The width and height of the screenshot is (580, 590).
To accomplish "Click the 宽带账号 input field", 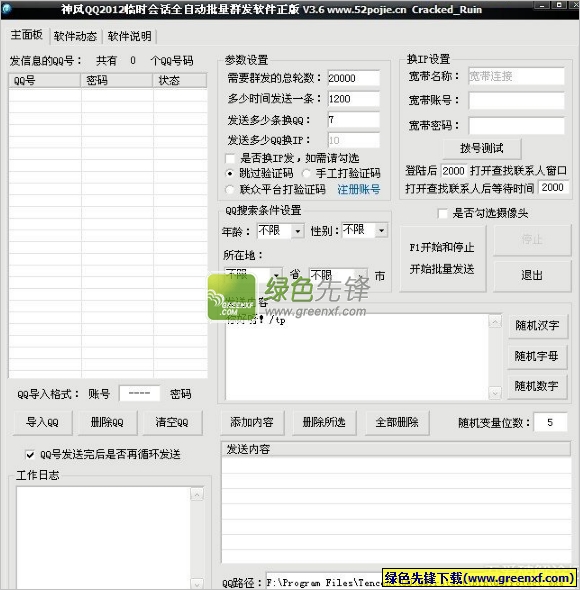I will pos(516,101).
